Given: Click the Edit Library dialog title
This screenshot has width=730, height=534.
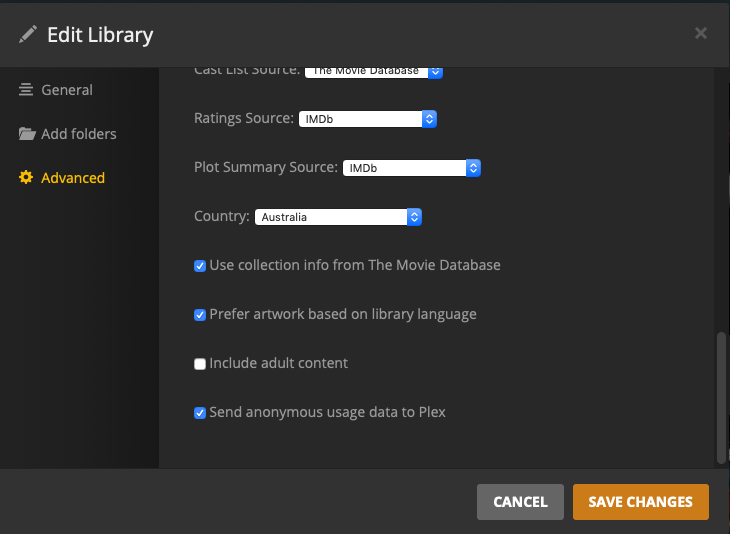Looking at the screenshot, I should click(100, 35).
